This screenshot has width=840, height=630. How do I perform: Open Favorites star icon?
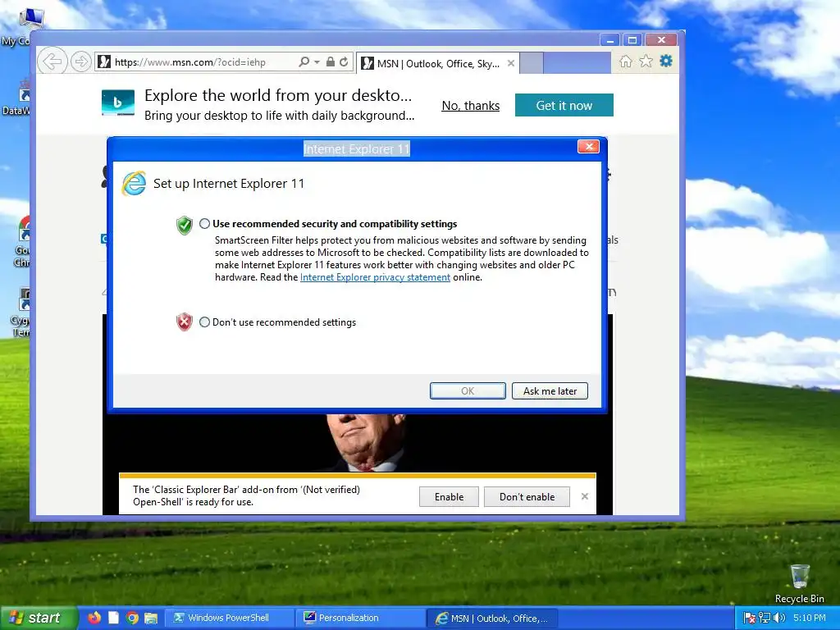click(646, 62)
